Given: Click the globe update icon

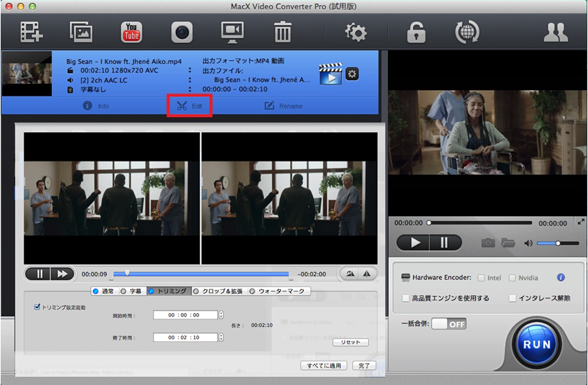Looking at the screenshot, I should (467, 32).
